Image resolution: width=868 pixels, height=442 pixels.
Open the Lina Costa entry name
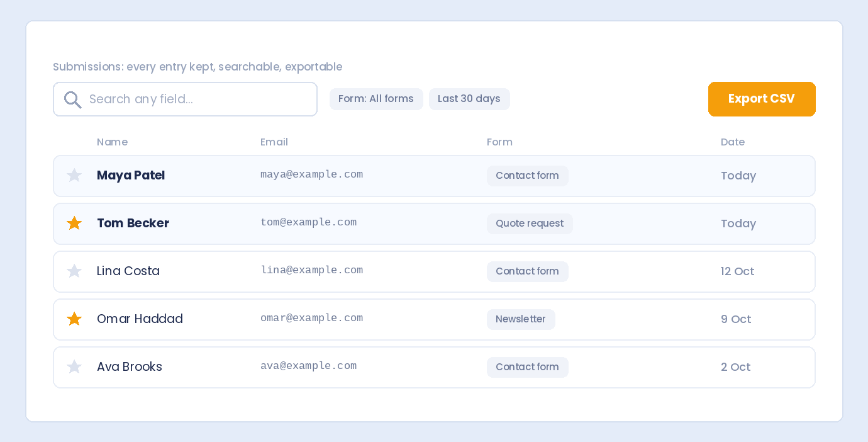click(x=128, y=271)
